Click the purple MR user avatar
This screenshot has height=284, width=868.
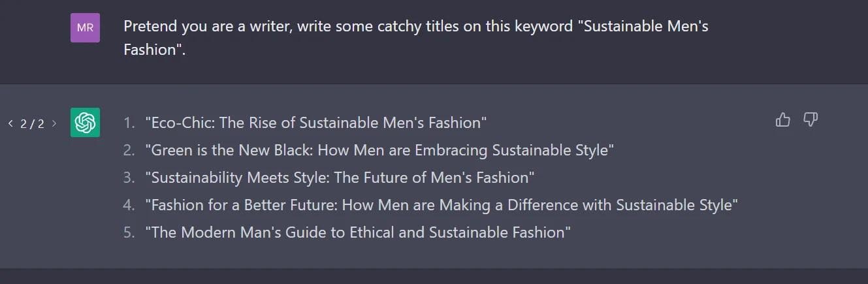point(85,28)
